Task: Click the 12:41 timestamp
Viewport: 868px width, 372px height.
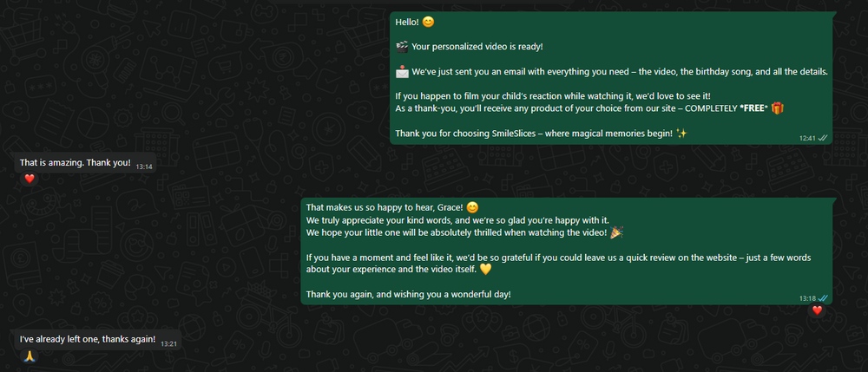Action: click(x=807, y=138)
